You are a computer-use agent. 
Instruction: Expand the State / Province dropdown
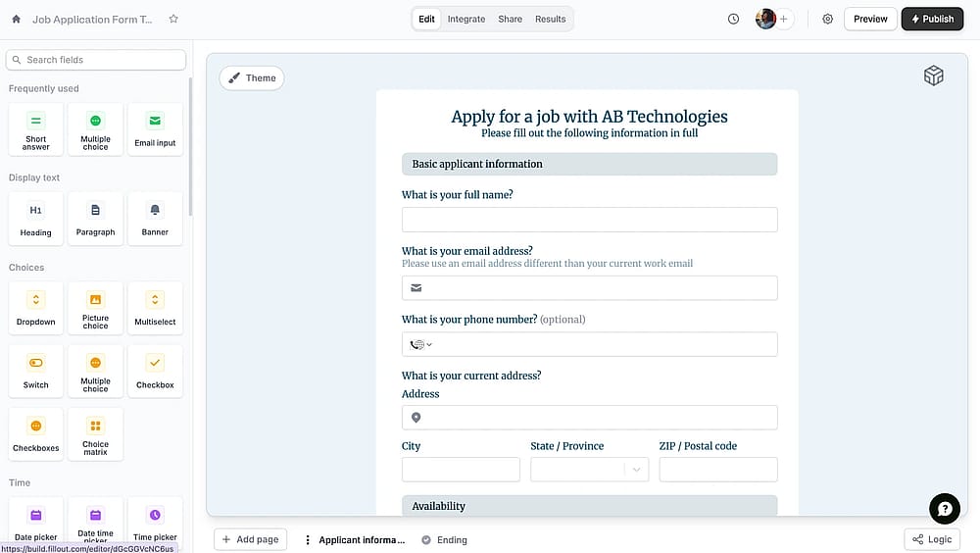pyautogui.click(x=636, y=470)
